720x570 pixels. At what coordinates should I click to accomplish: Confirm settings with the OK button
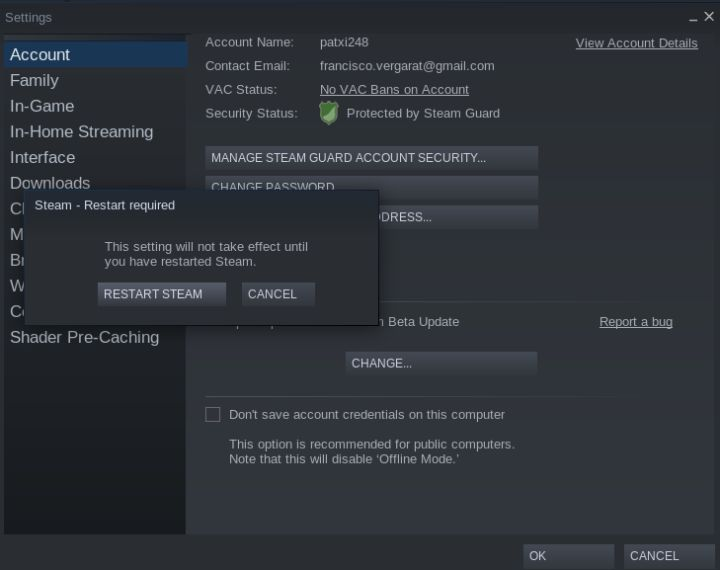click(568, 556)
